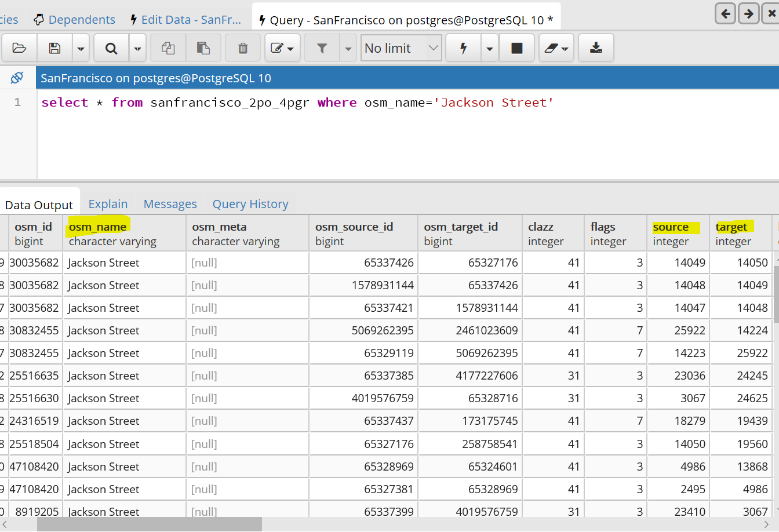
Task: Open file with the folder icon
Action: tap(20, 48)
